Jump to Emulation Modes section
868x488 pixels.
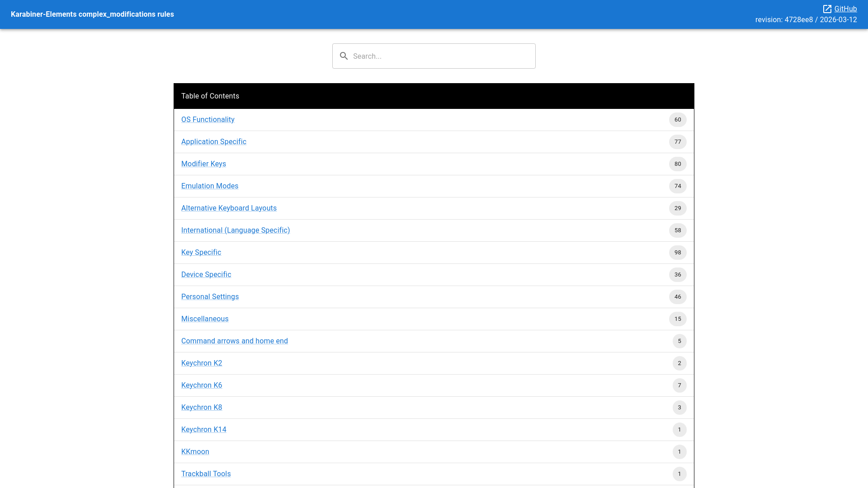210,186
